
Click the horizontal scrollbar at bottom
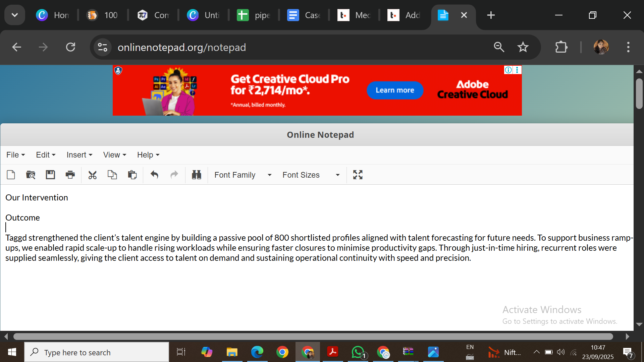[313, 336]
